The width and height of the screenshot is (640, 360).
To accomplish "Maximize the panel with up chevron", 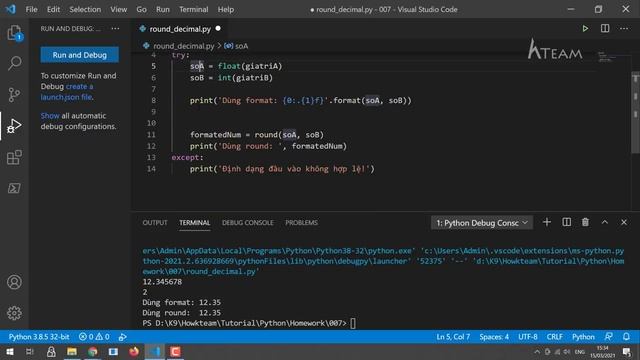I will pyautogui.click(x=605, y=222).
